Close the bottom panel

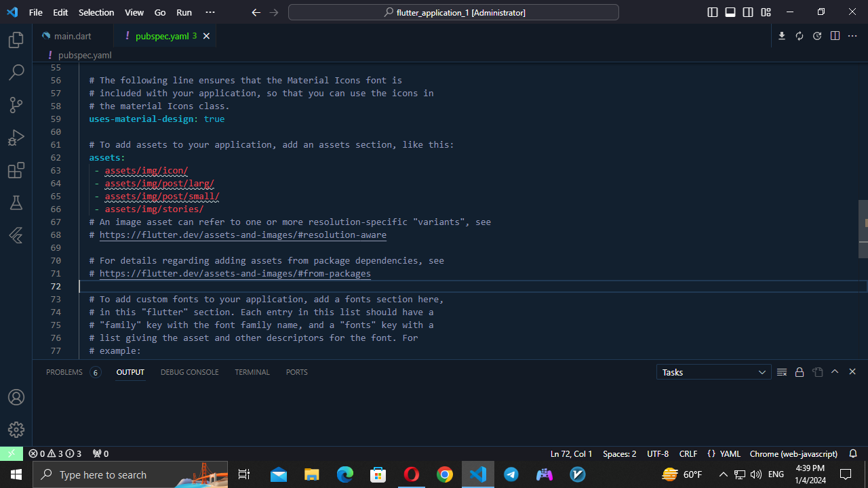point(852,372)
